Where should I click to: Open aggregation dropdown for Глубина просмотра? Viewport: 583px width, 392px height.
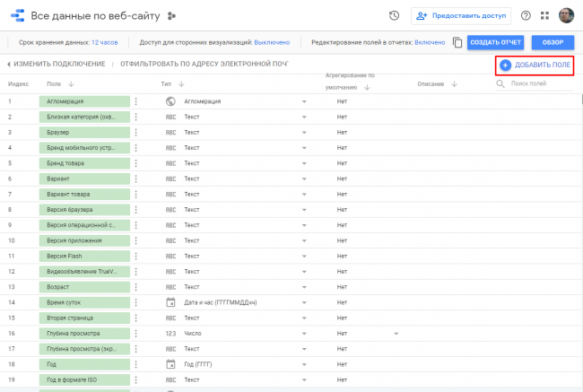[x=396, y=333]
